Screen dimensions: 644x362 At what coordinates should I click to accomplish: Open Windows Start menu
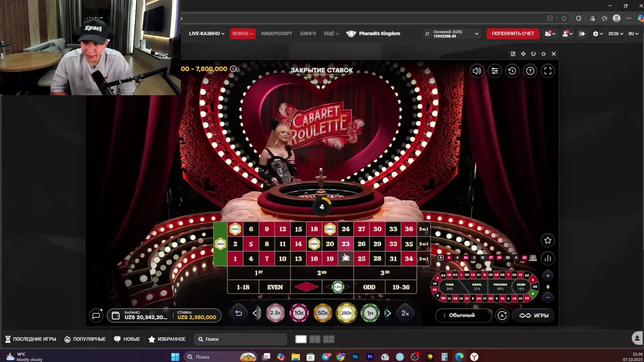tap(175, 357)
